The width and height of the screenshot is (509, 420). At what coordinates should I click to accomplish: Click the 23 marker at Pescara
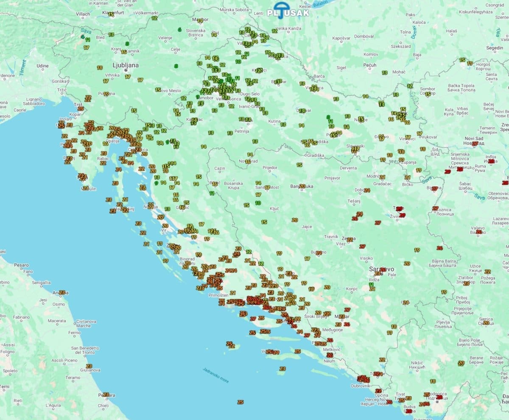click(x=106, y=395)
